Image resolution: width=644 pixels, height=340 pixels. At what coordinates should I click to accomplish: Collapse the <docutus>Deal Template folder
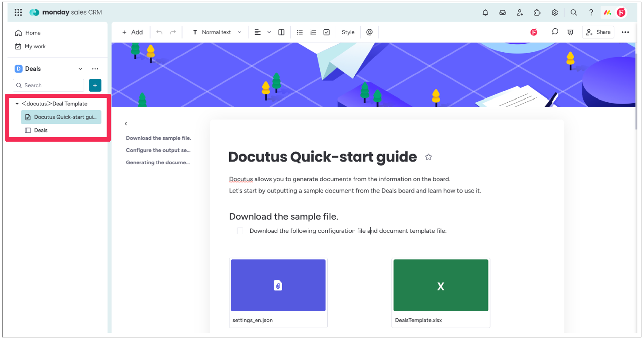17,104
